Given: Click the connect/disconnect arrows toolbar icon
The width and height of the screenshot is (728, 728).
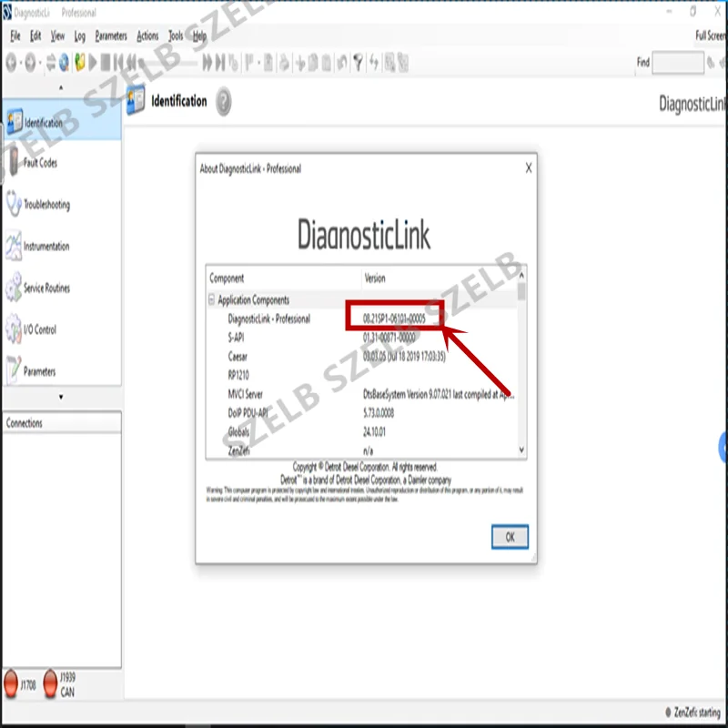Looking at the screenshot, I should 51,62.
